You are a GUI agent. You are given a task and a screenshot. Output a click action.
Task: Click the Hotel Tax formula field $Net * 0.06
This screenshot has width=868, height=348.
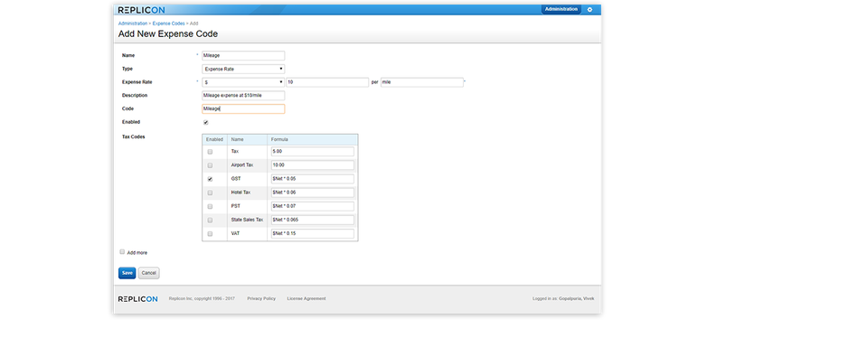(x=312, y=193)
